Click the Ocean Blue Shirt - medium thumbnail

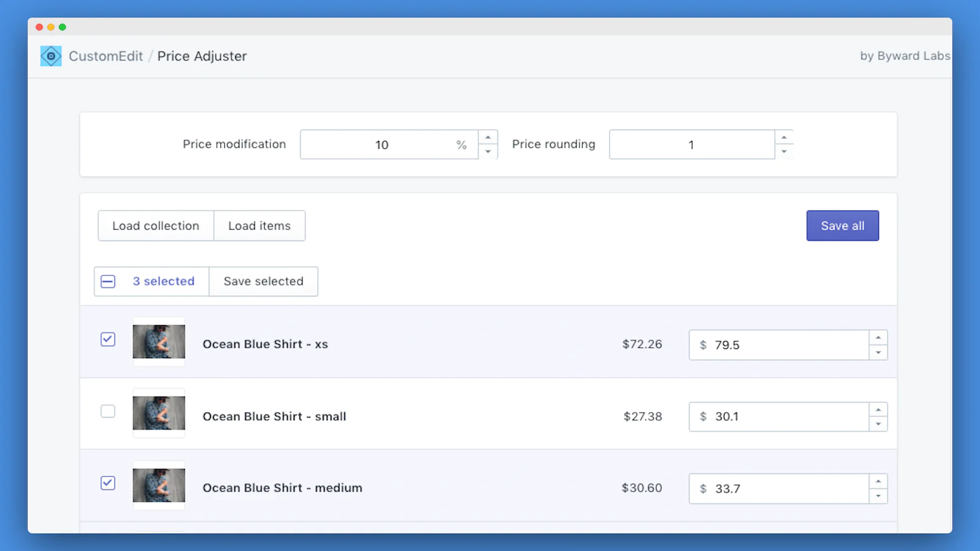(x=159, y=485)
